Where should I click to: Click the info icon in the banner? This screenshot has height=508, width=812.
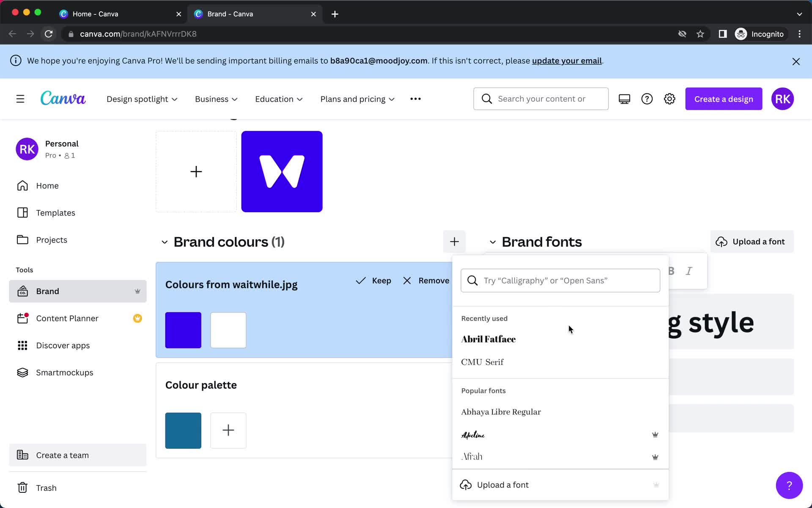[x=16, y=61]
